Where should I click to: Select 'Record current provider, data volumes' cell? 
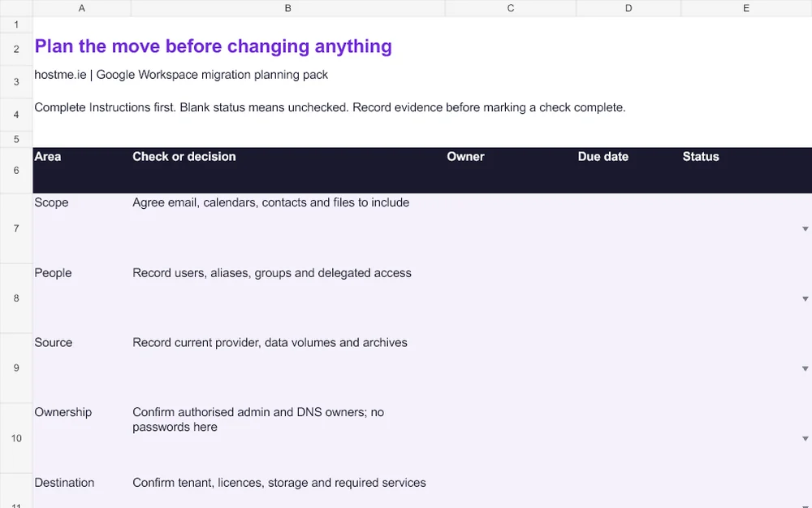click(288, 368)
